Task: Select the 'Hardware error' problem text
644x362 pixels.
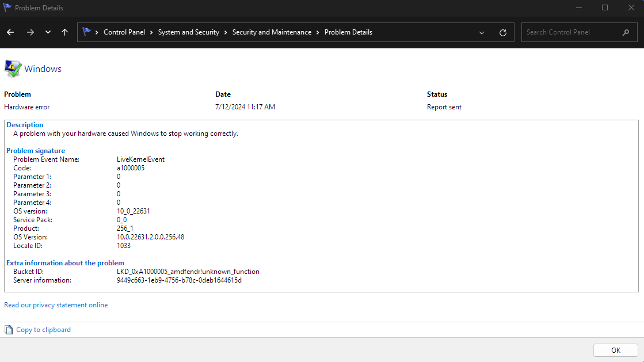Action: coord(26,107)
